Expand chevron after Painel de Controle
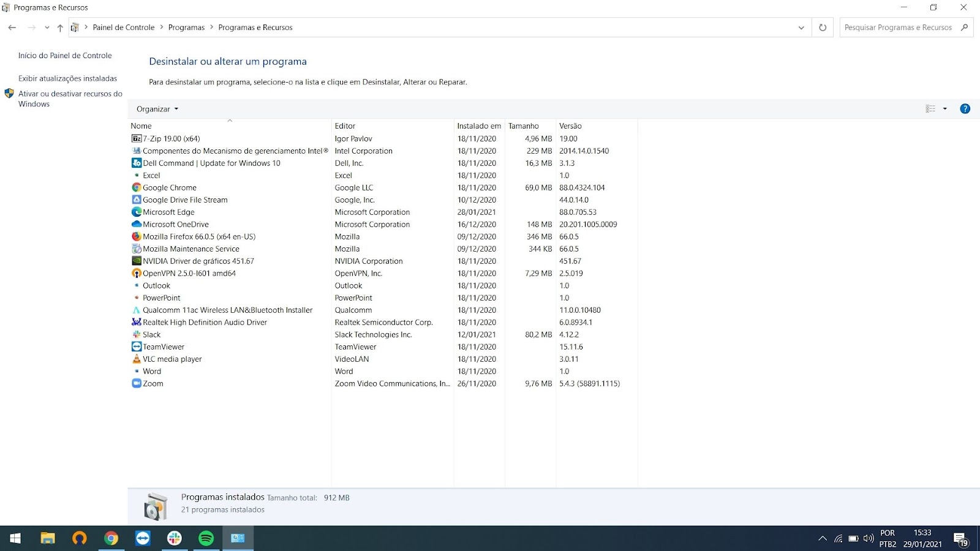The image size is (980, 551). tap(162, 28)
